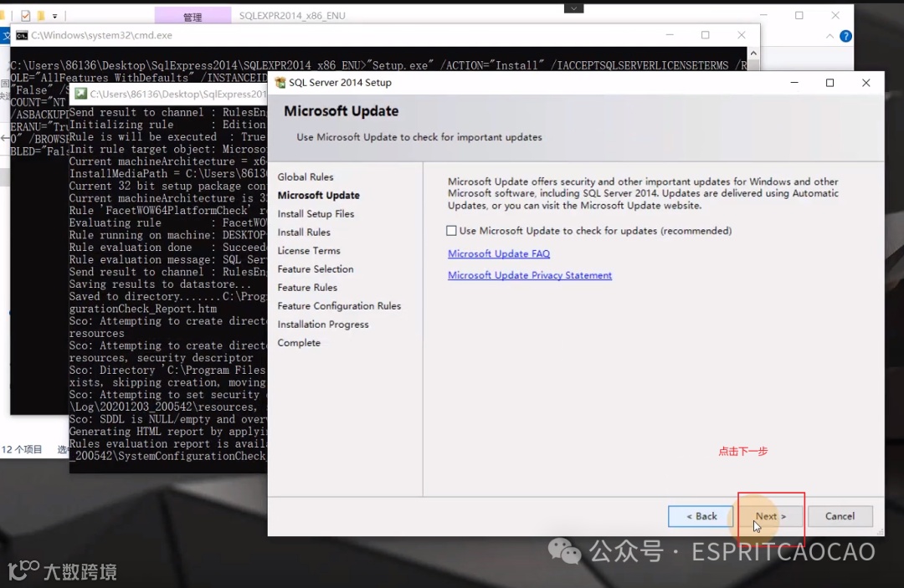Image resolution: width=904 pixels, height=588 pixels.
Task: Select Install Rules step in sidebar
Action: (x=304, y=232)
